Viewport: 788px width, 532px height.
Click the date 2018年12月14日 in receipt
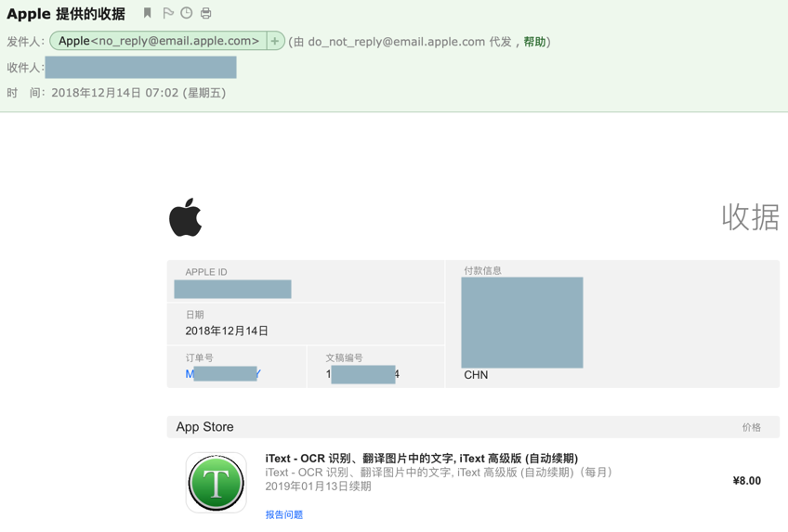coord(227,331)
